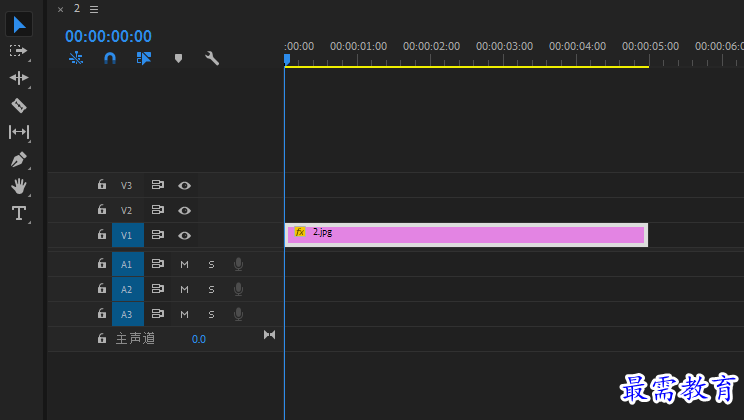Open Timeline Display Settings wrench

coord(212,58)
